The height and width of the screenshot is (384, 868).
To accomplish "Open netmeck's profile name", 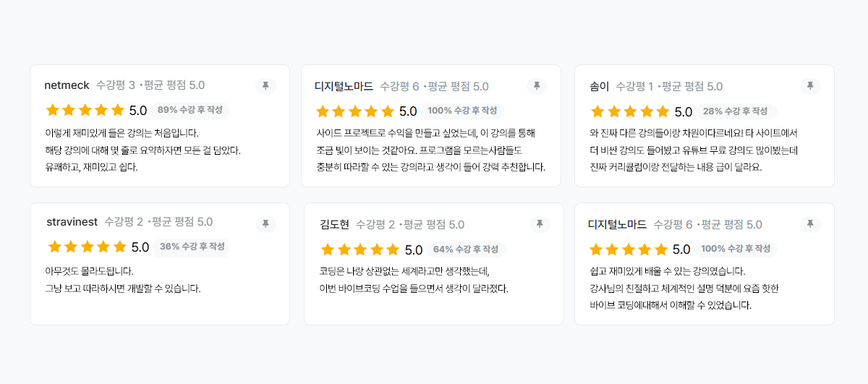I will [x=67, y=85].
